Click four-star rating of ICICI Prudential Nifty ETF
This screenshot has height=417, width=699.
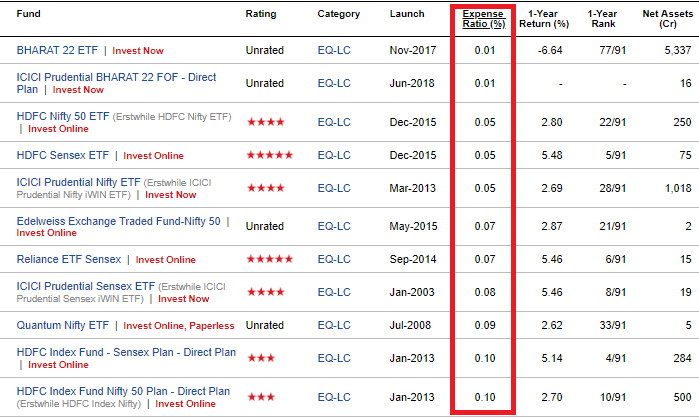point(265,188)
